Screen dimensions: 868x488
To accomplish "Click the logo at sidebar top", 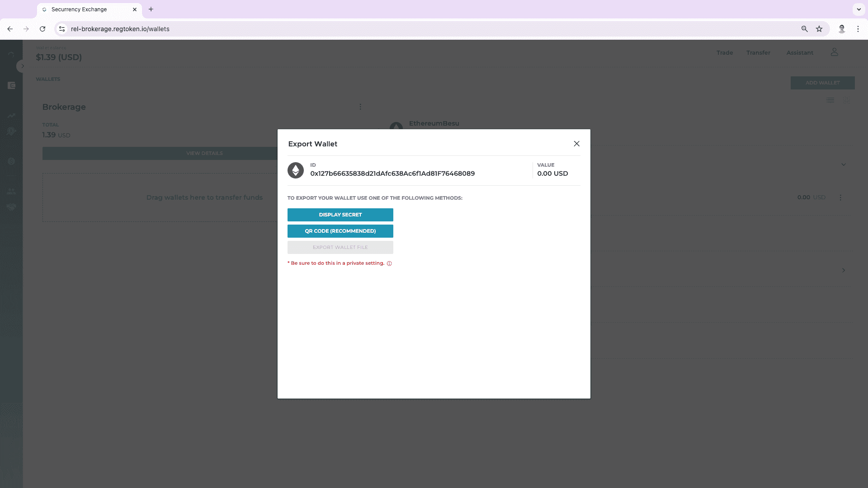I will click(11, 54).
